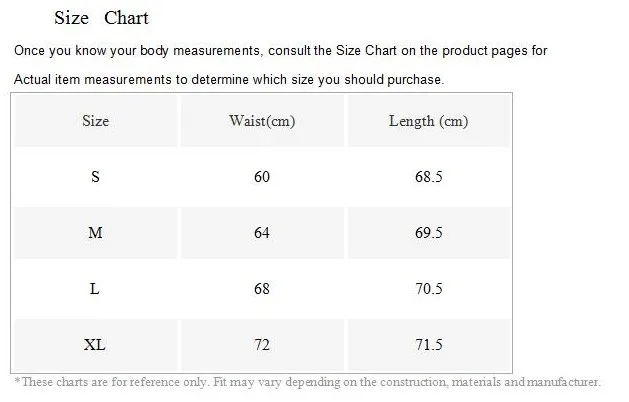Click the reference-only disclaimer footnote
629x402 pixels.
(x=307, y=382)
